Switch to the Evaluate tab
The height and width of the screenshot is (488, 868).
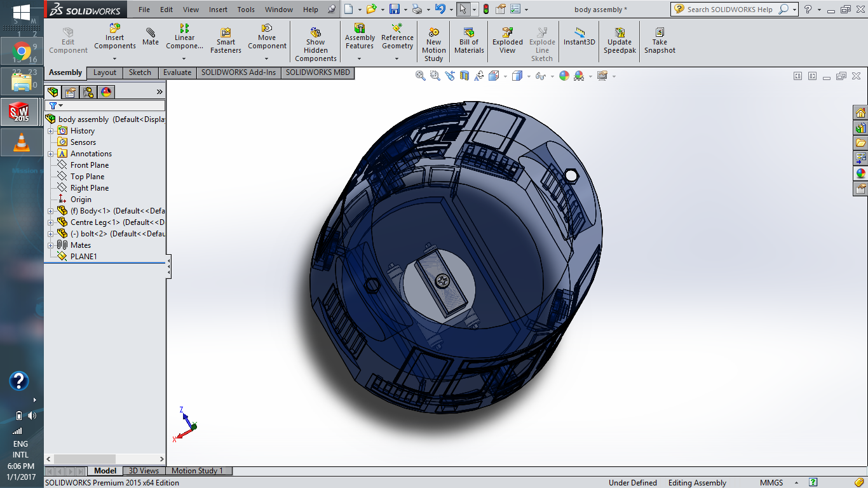[x=177, y=72]
